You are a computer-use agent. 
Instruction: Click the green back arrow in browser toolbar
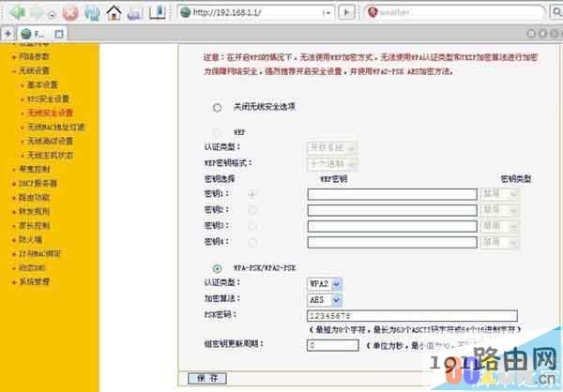tap(17, 13)
